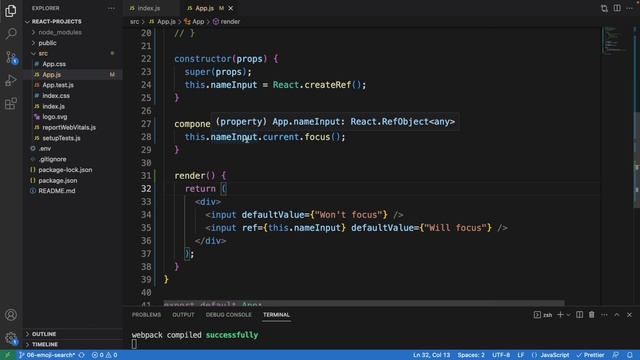The width and height of the screenshot is (640, 360).
Task: Expand the node_modules folder
Action: point(60,32)
